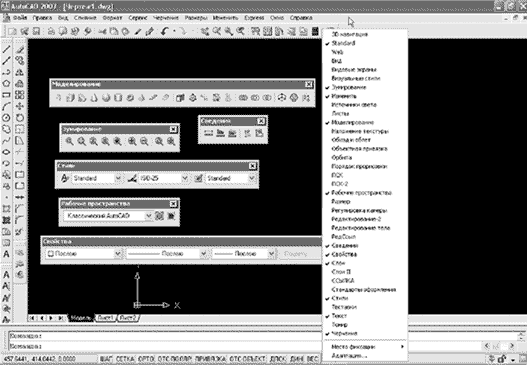Click the Multiline Text A tool
This screenshot has width=527, height=365.
[x=6, y=254]
